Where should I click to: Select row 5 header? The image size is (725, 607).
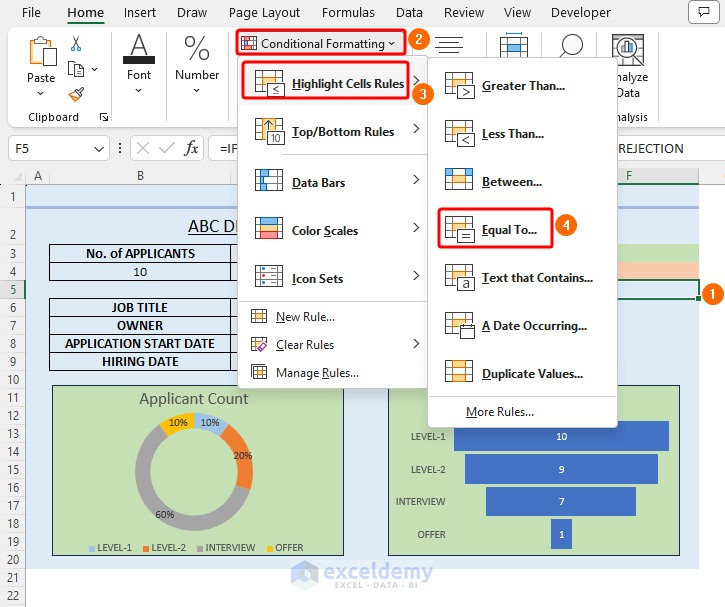click(x=13, y=289)
